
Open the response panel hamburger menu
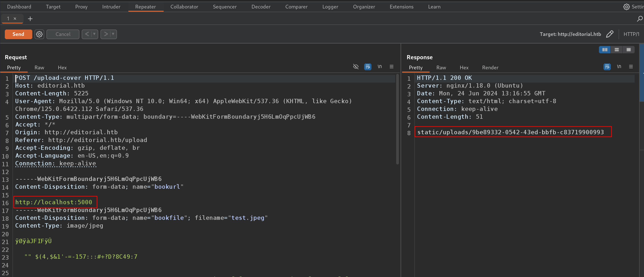click(631, 67)
